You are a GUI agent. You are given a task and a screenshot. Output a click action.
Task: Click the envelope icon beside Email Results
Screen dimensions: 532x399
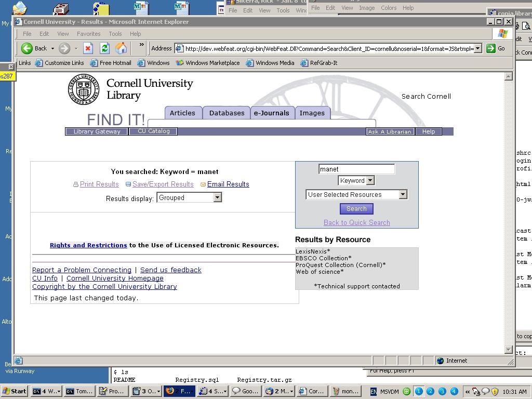point(203,184)
